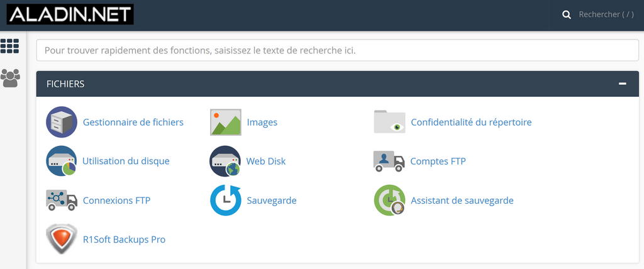Click the Images picture icon
The image size is (644, 269).
point(225,122)
